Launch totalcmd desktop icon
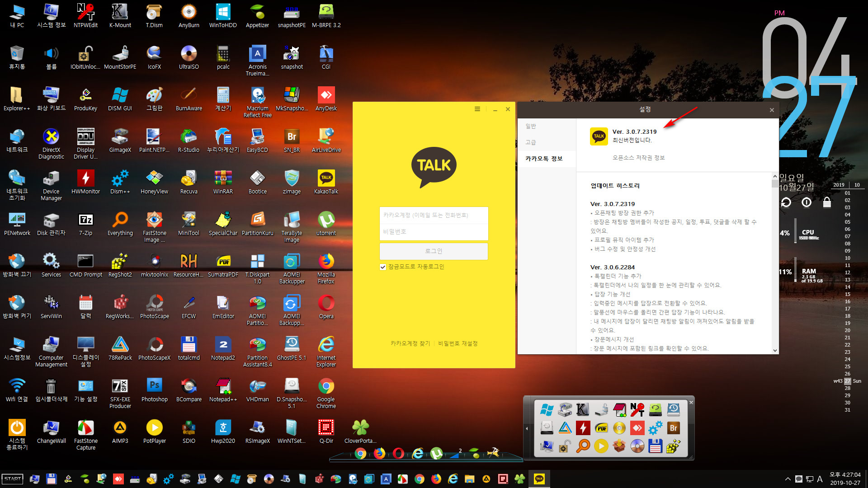Viewport: 868px width, 488px height. (189, 348)
